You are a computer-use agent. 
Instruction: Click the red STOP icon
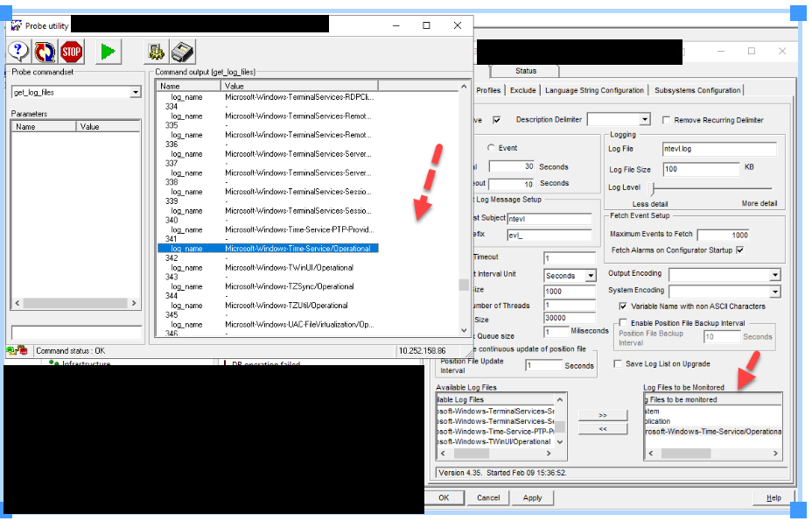(x=72, y=52)
